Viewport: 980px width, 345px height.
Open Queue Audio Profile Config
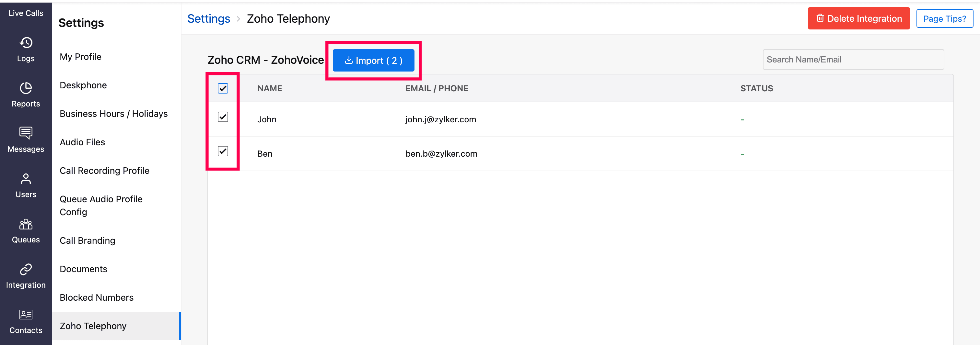(101, 206)
